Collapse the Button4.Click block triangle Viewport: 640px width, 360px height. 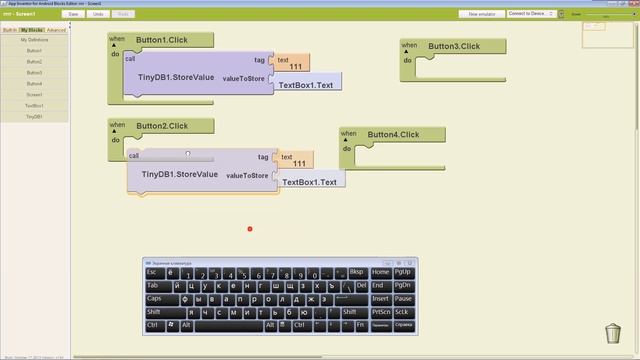(346, 140)
